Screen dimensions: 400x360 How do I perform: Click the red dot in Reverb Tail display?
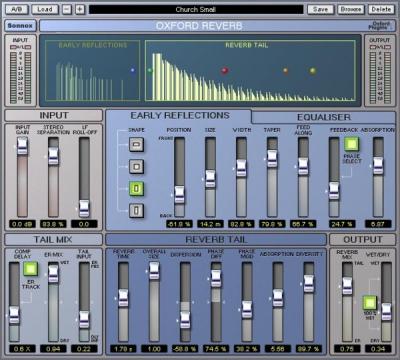point(225,70)
